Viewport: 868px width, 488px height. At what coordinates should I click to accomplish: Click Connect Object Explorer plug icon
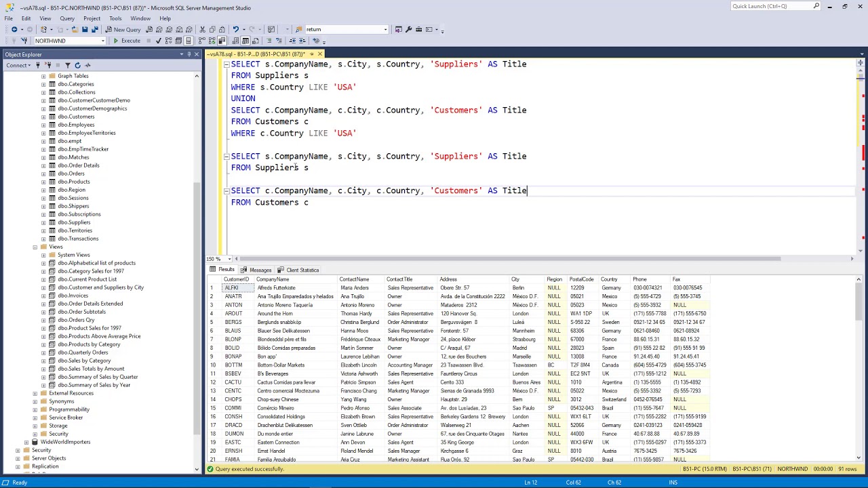pos(38,65)
